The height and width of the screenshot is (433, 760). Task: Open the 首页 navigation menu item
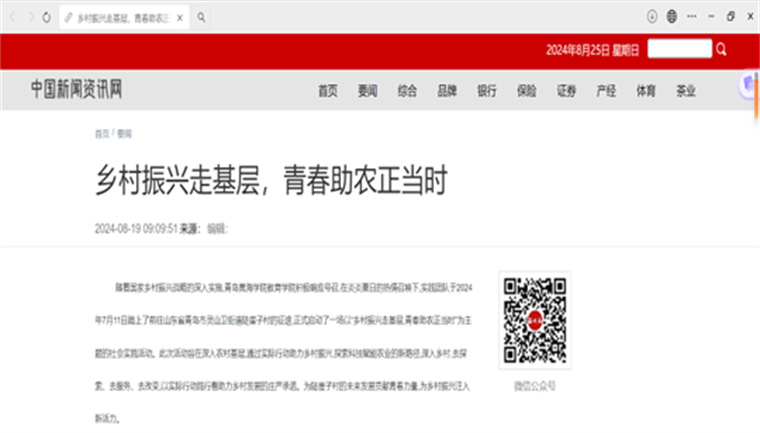[x=328, y=91]
